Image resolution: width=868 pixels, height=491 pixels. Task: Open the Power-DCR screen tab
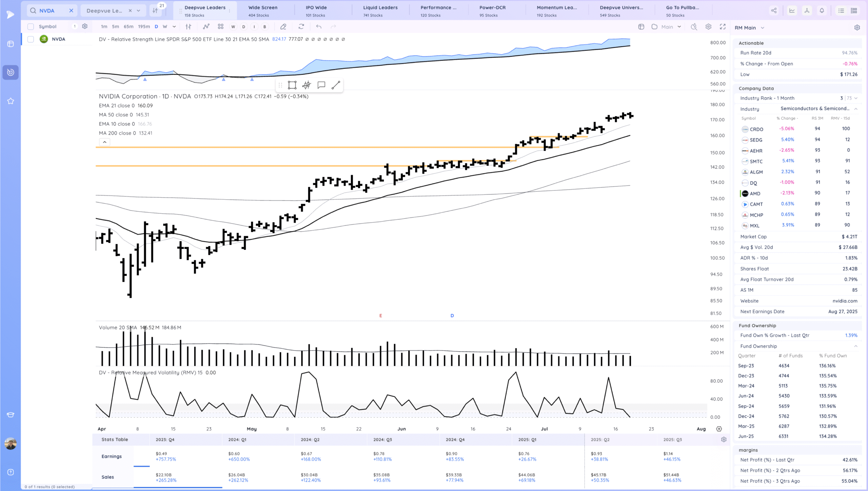(x=492, y=11)
